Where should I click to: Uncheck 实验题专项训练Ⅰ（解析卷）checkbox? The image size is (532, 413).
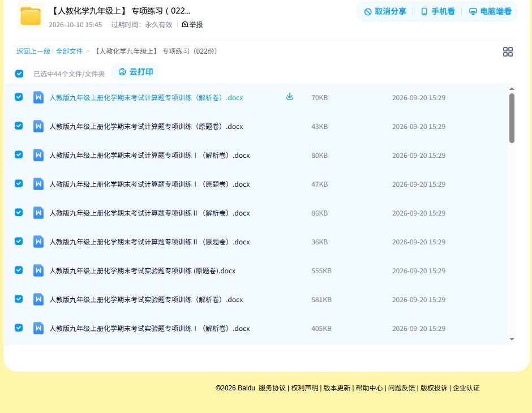(19, 328)
